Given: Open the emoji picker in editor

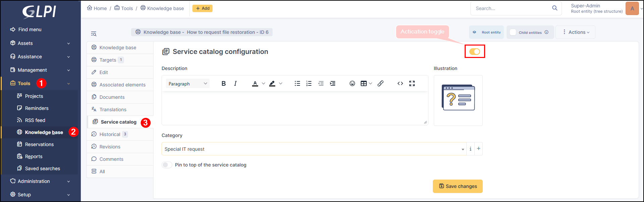Looking at the screenshot, I should pos(352,84).
